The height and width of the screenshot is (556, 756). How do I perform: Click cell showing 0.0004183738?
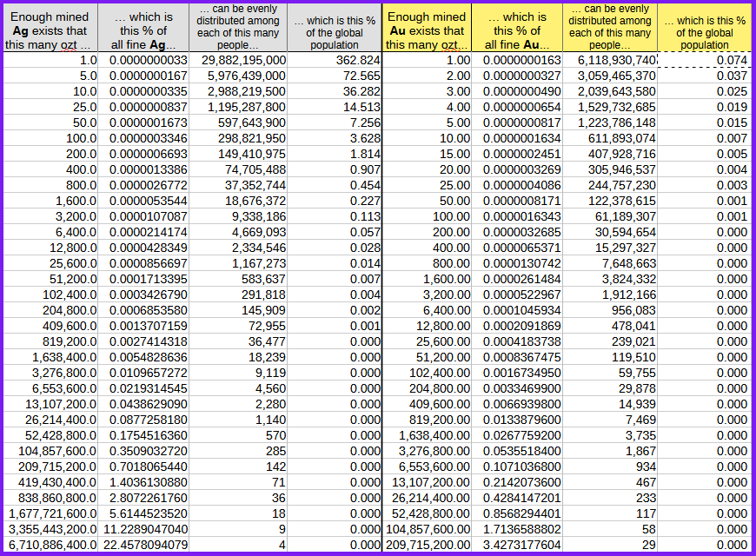click(517, 341)
